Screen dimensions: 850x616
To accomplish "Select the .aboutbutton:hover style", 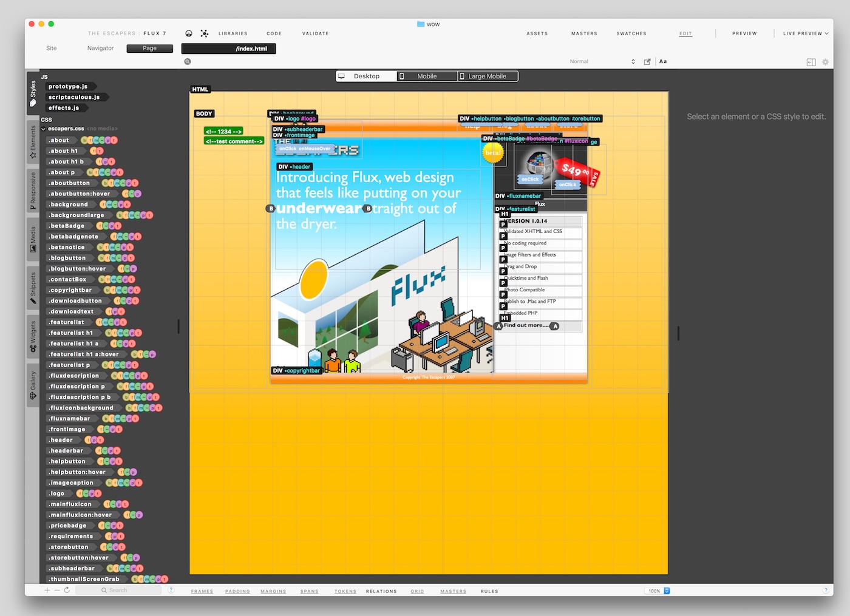I will [x=80, y=194].
